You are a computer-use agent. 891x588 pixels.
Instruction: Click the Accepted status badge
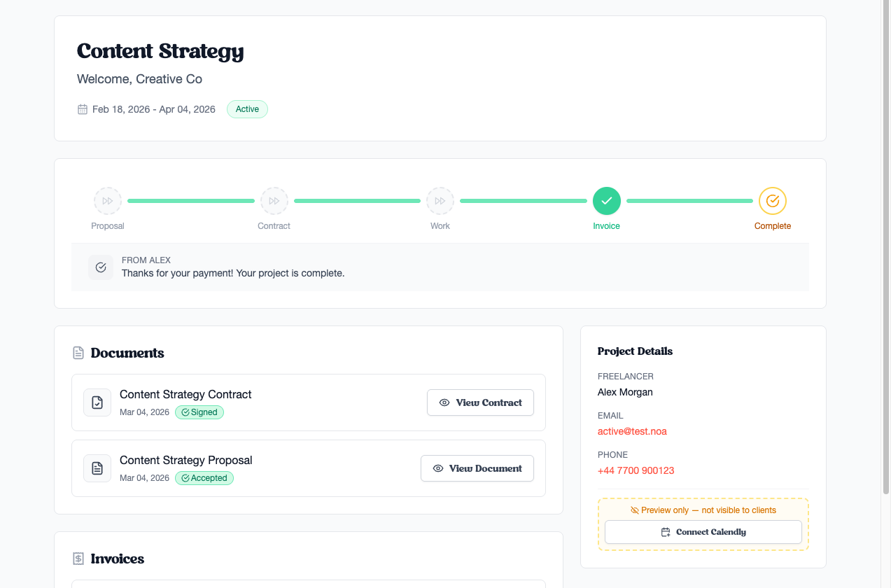[204, 478]
